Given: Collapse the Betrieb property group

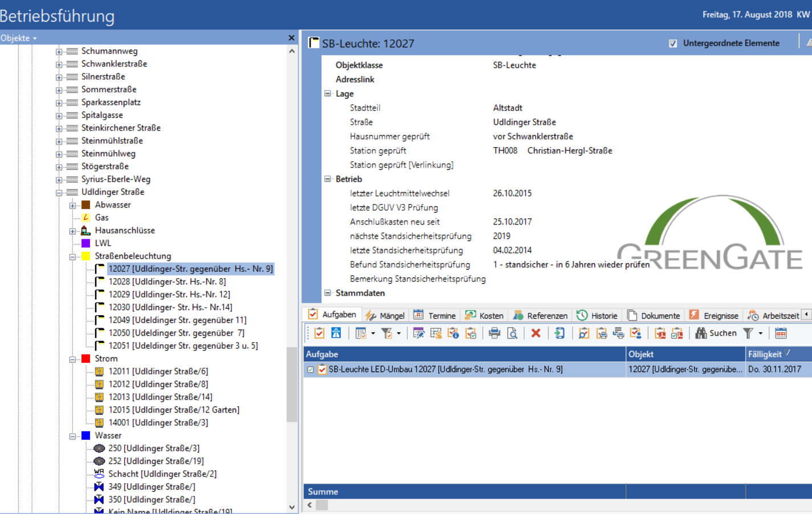Looking at the screenshot, I should click(328, 179).
